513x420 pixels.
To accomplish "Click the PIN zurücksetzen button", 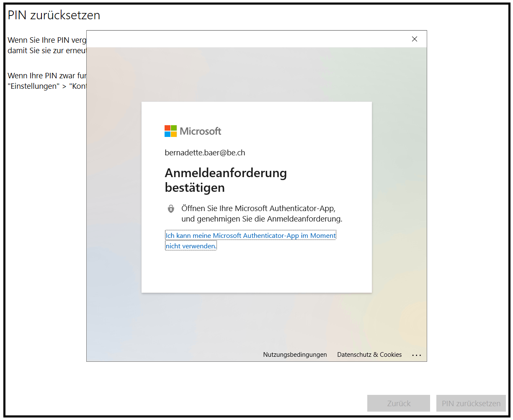I will pos(471,403).
